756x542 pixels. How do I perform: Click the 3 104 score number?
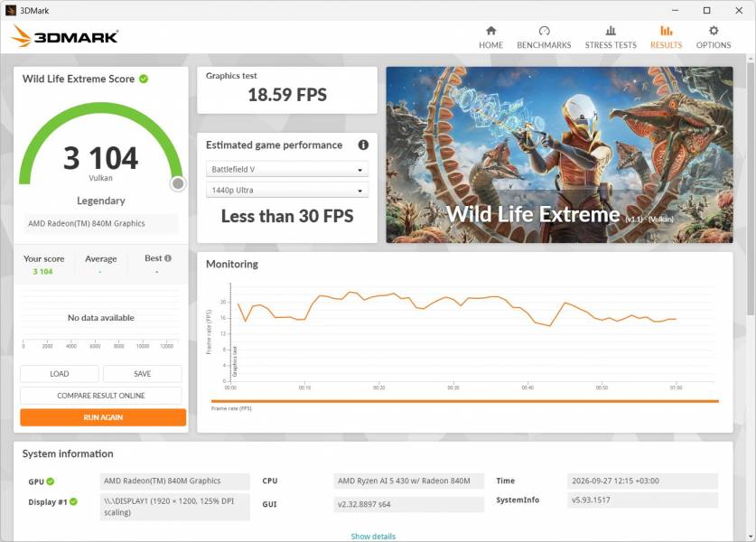101,158
